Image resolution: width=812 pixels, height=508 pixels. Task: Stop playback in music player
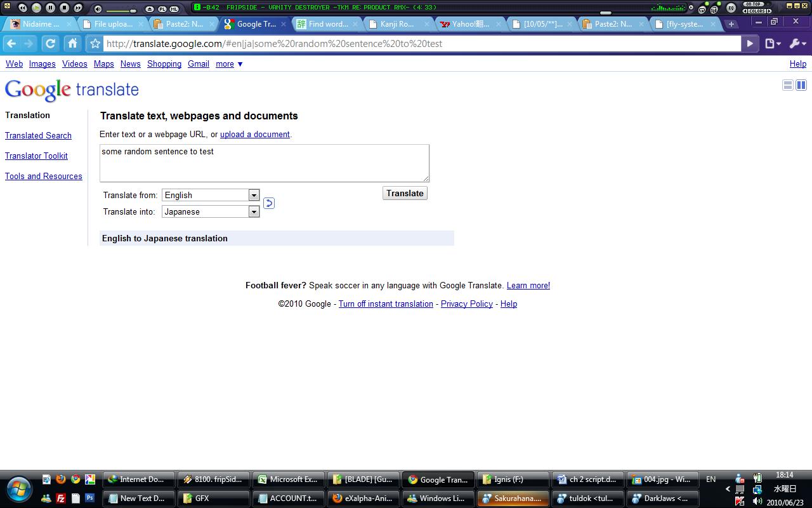click(x=64, y=8)
